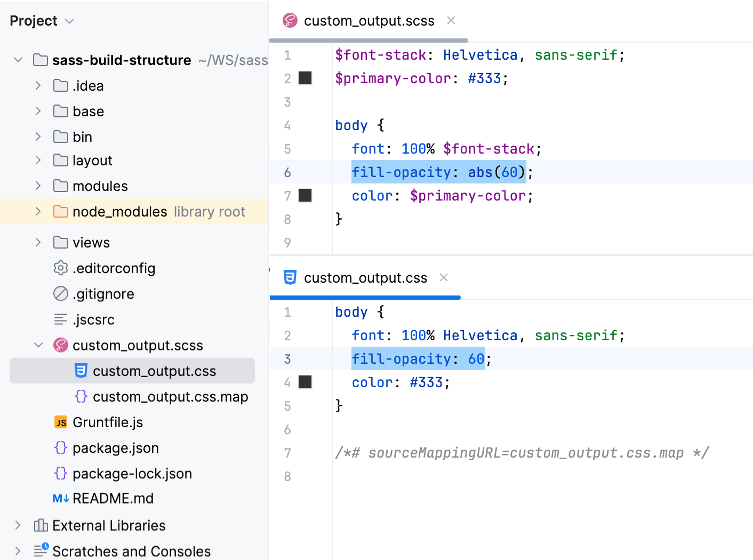This screenshot has width=753, height=560.
Task: Click the gear icon next to .editorconfig
Action: (x=61, y=268)
